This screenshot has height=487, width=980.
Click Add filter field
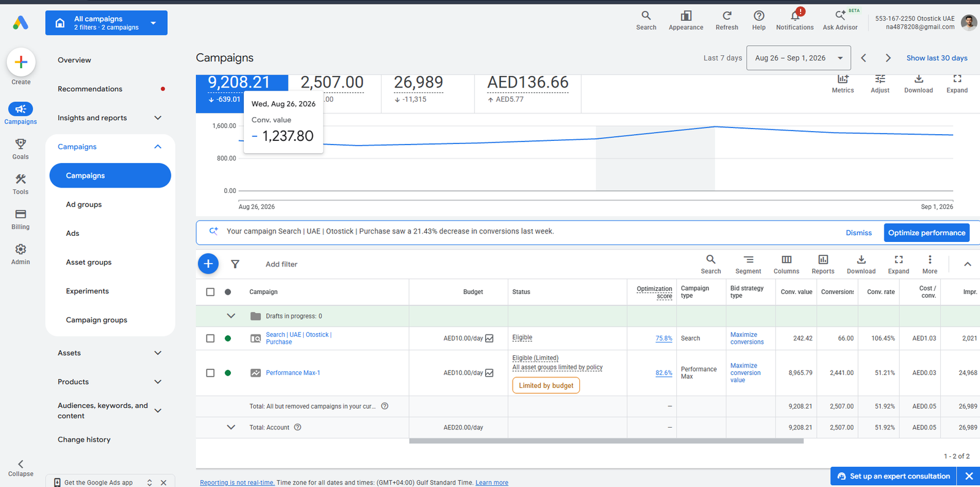coord(281,265)
